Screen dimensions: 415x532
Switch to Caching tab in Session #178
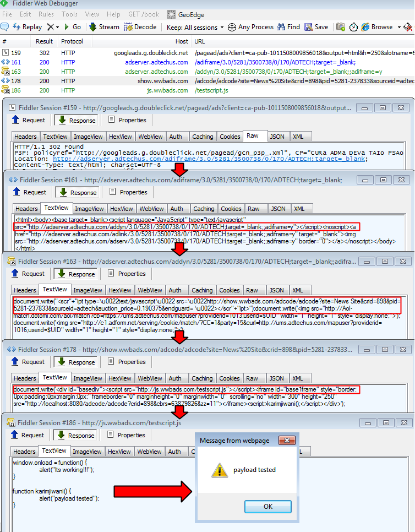[202, 378]
